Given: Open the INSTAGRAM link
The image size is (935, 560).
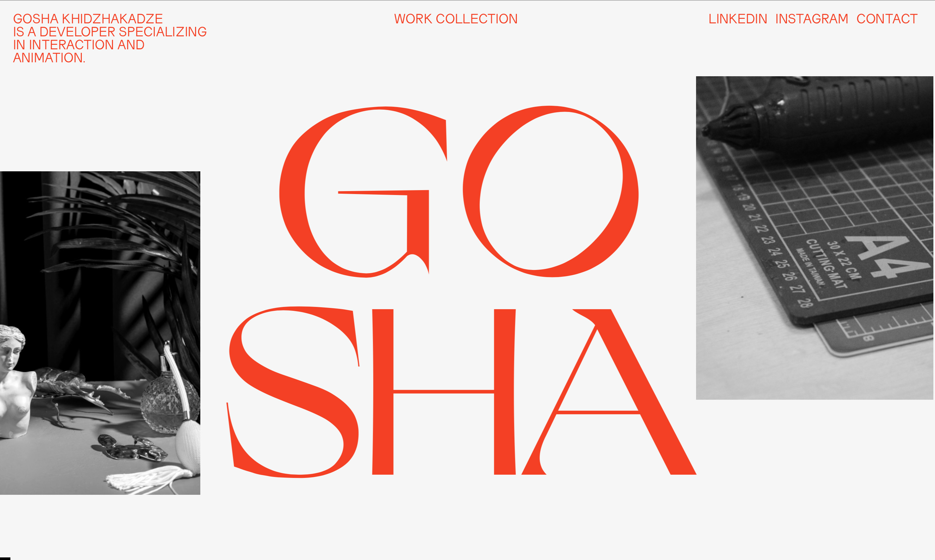Looking at the screenshot, I should (x=812, y=19).
